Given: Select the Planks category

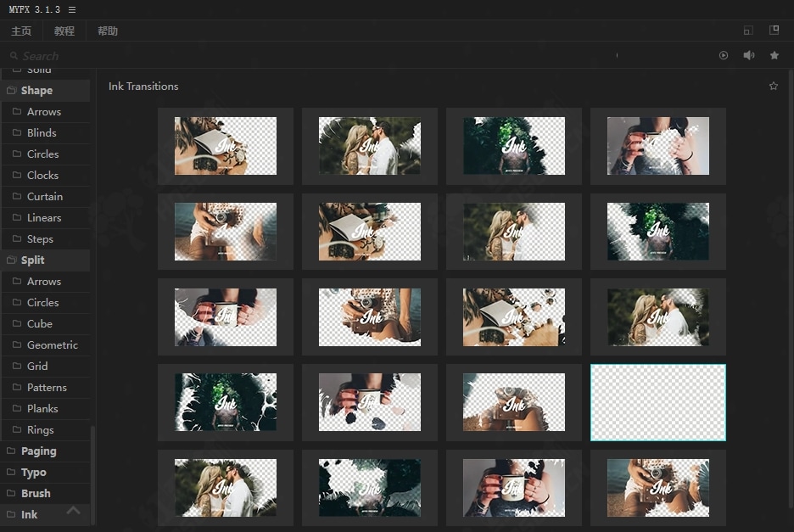Looking at the screenshot, I should 46,408.
